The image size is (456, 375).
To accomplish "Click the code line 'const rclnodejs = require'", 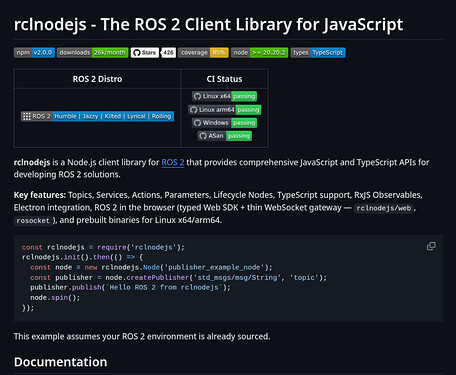I will click(x=103, y=247).
